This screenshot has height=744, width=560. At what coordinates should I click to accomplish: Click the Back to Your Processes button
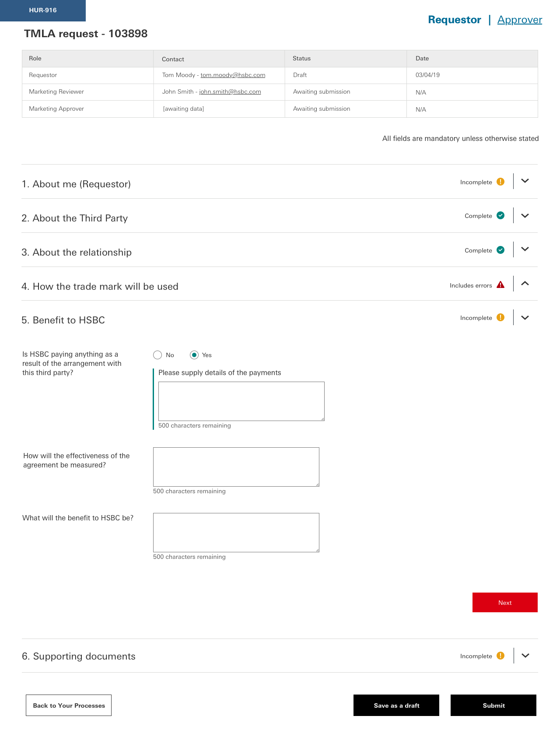tap(69, 705)
